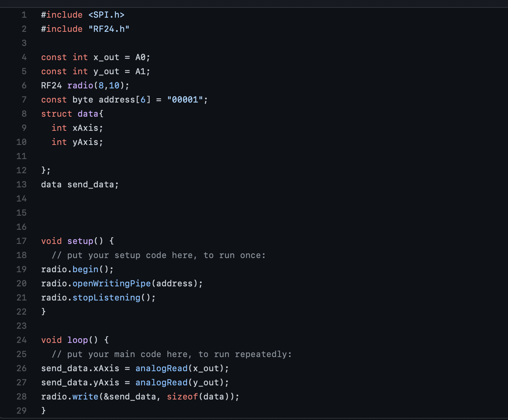The width and height of the screenshot is (508, 420).
Task: Click the stopListening method call
Action: click(x=106, y=298)
